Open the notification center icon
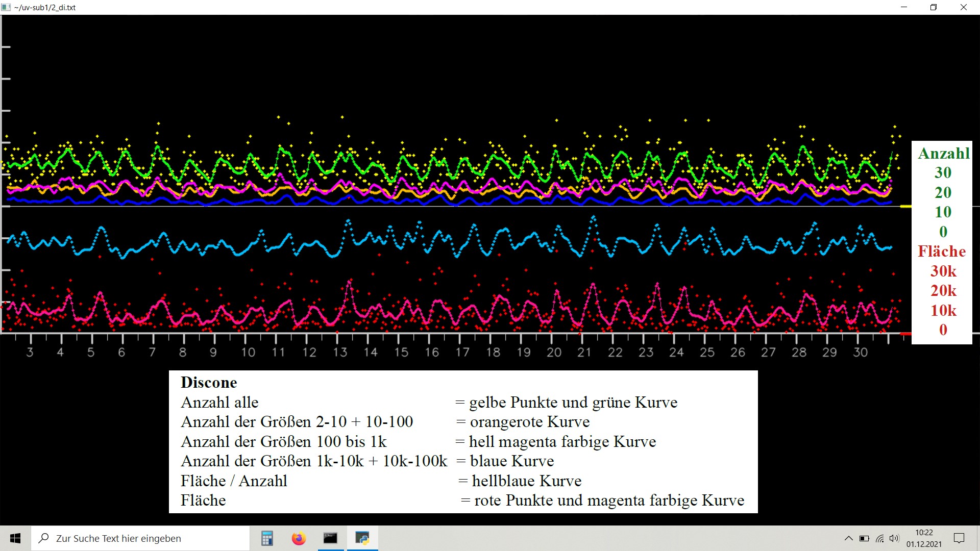The width and height of the screenshot is (980, 551). click(959, 538)
